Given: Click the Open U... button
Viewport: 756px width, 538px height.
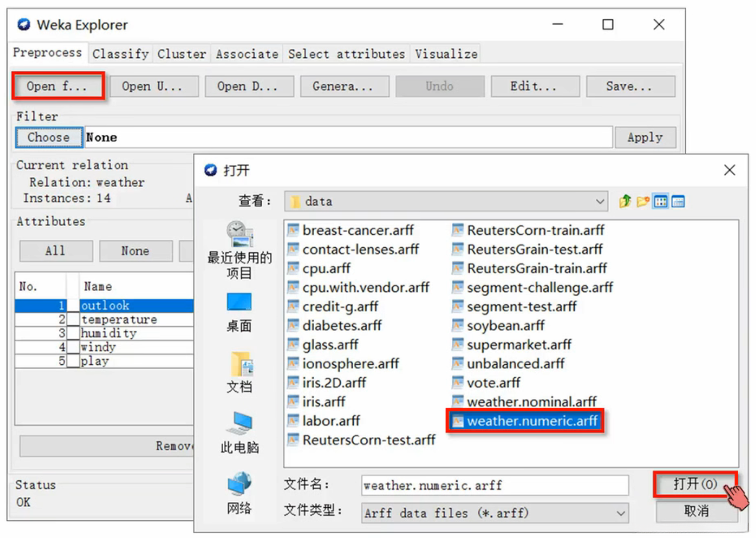Looking at the screenshot, I should (154, 86).
